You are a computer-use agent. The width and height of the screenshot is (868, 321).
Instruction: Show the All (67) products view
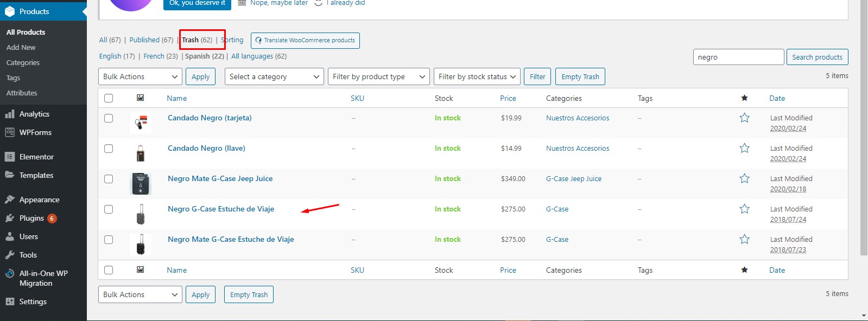110,40
